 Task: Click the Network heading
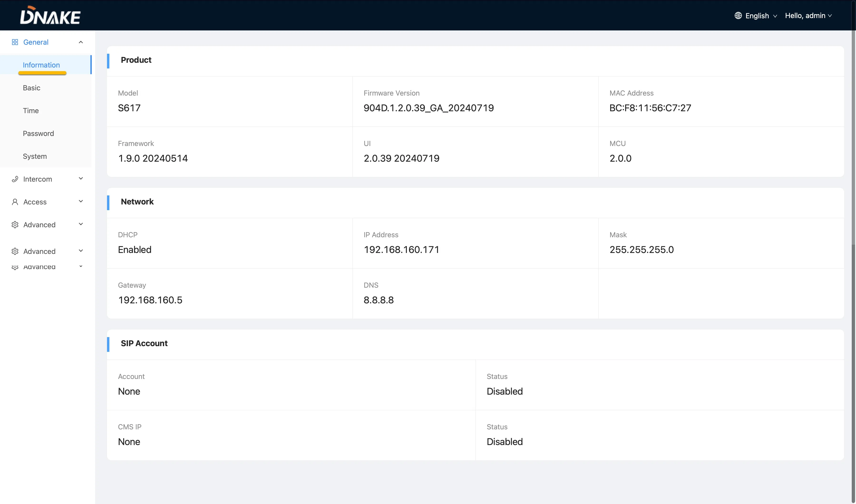(x=137, y=202)
